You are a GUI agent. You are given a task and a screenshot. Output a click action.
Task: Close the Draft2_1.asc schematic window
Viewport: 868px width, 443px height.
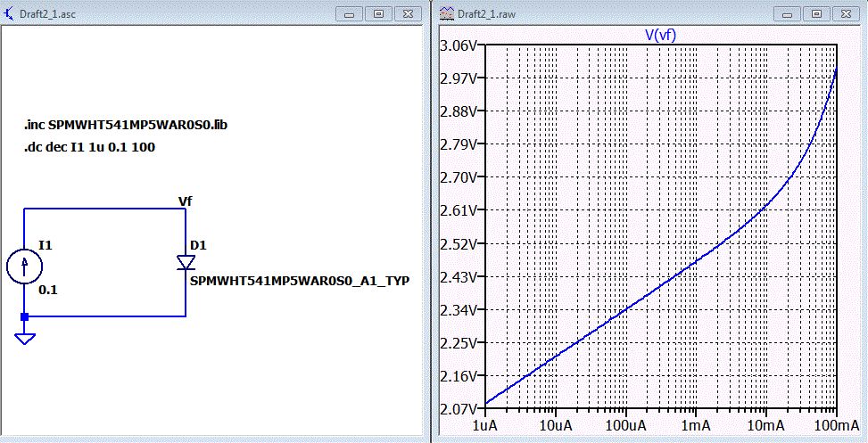pos(408,14)
